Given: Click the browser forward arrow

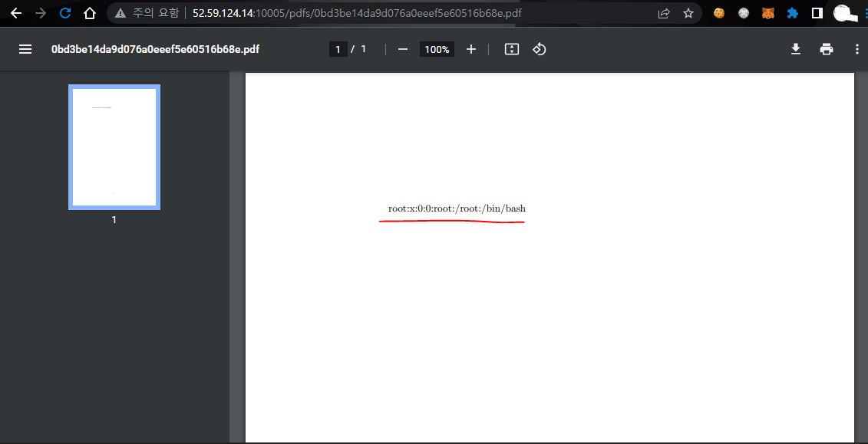Looking at the screenshot, I should click(41, 13).
